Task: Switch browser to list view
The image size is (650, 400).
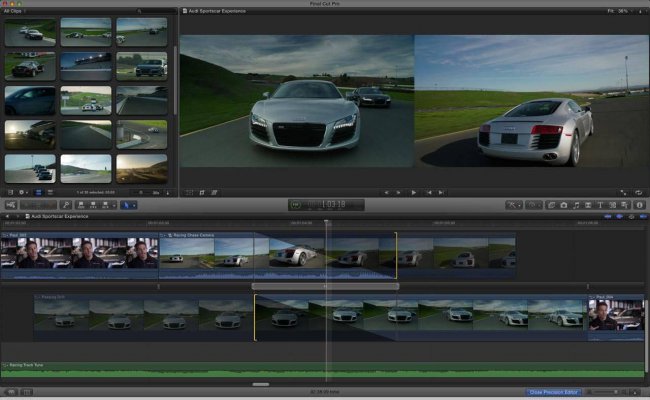Action: tap(50, 192)
